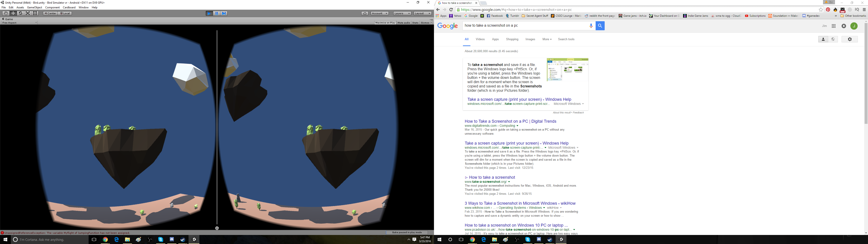Image resolution: width=868 pixels, height=244 pixels.
Task: Expand the Layers dropdown
Action: pyautogui.click(x=402, y=14)
